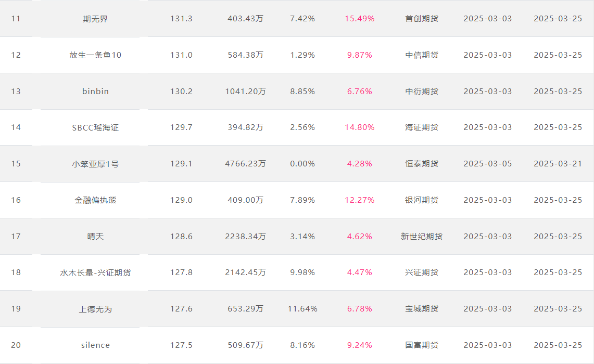594x364 pixels.
Task: Select the 2025-03-21 end date
Action: (558, 164)
